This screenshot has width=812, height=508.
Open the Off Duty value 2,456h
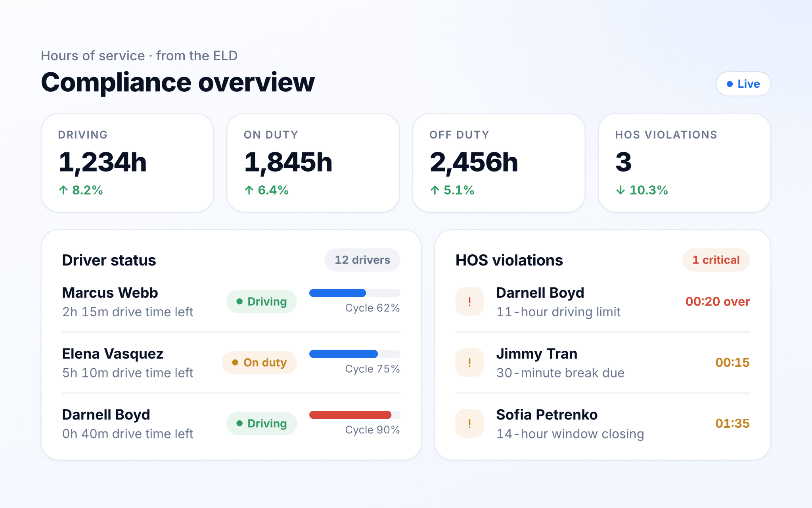tap(474, 162)
